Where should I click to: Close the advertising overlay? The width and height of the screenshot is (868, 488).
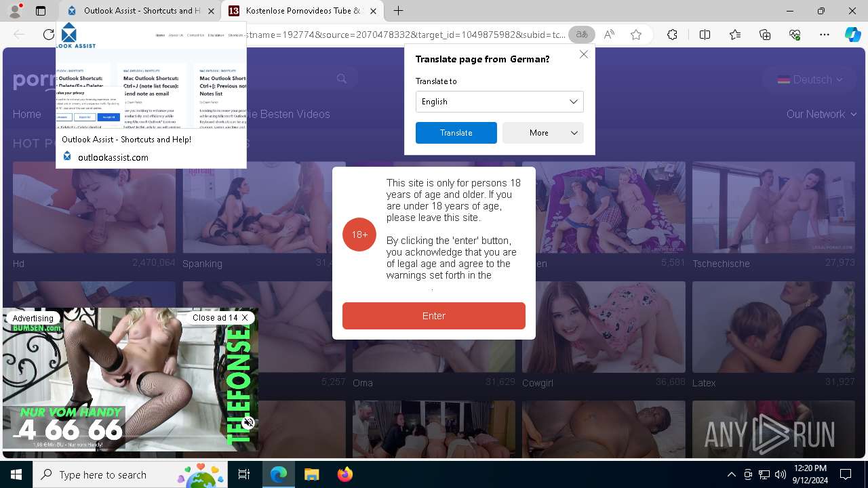(x=220, y=317)
